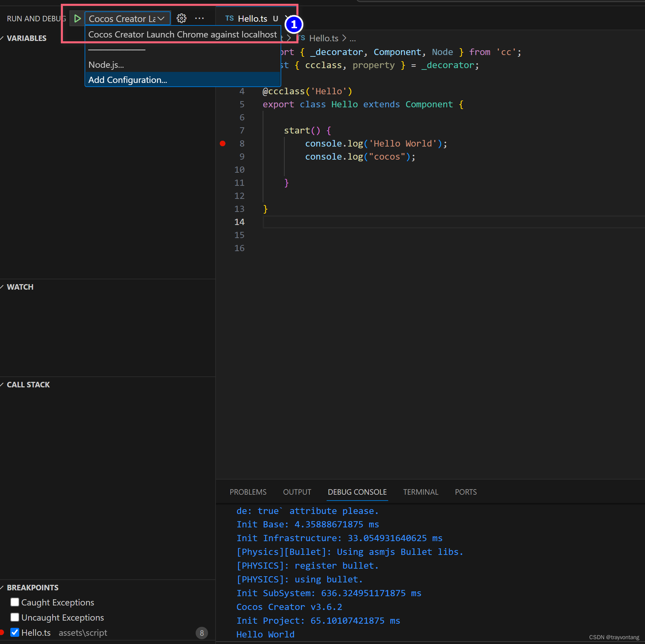The width and height of the screenshot is (645, 644).
Task: Click the export class Hello line
Action: click(x=363, y=104)
